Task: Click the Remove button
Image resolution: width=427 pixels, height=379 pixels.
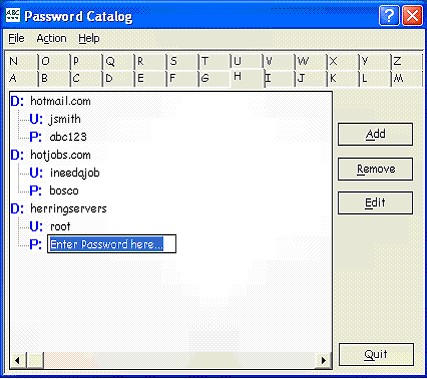Action: pyautogui.click(x=375, y=169)
